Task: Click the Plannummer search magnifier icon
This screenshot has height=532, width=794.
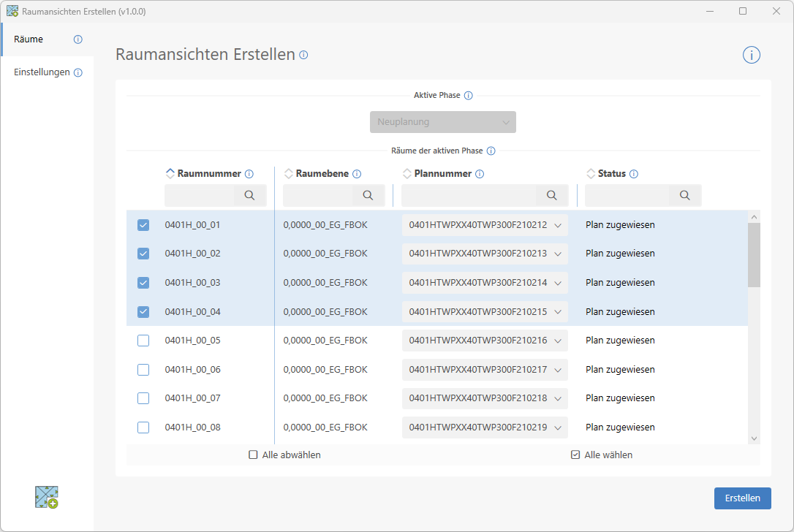Action: click(552, 195)
